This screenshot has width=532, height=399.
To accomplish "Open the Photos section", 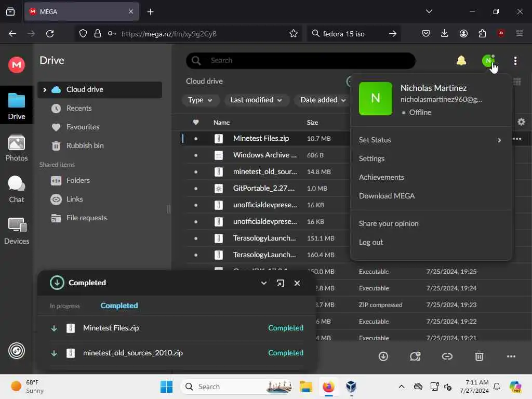I will (16, 148).
